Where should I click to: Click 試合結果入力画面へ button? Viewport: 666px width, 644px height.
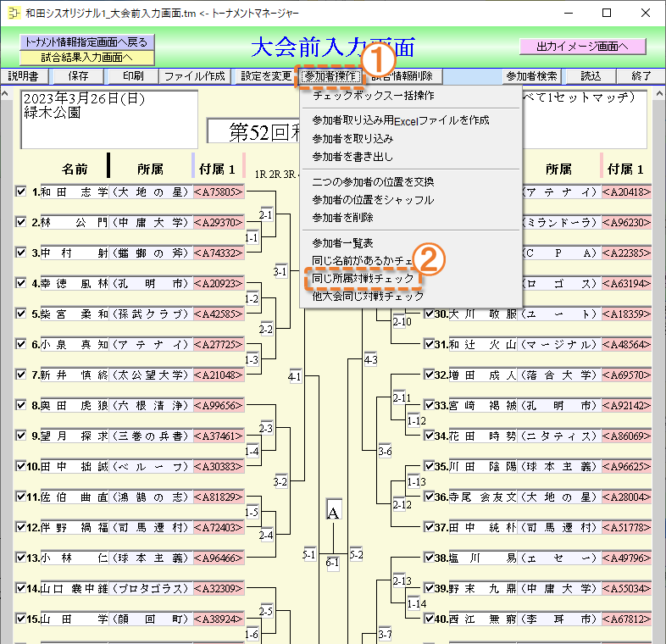(x=86, y=58)
